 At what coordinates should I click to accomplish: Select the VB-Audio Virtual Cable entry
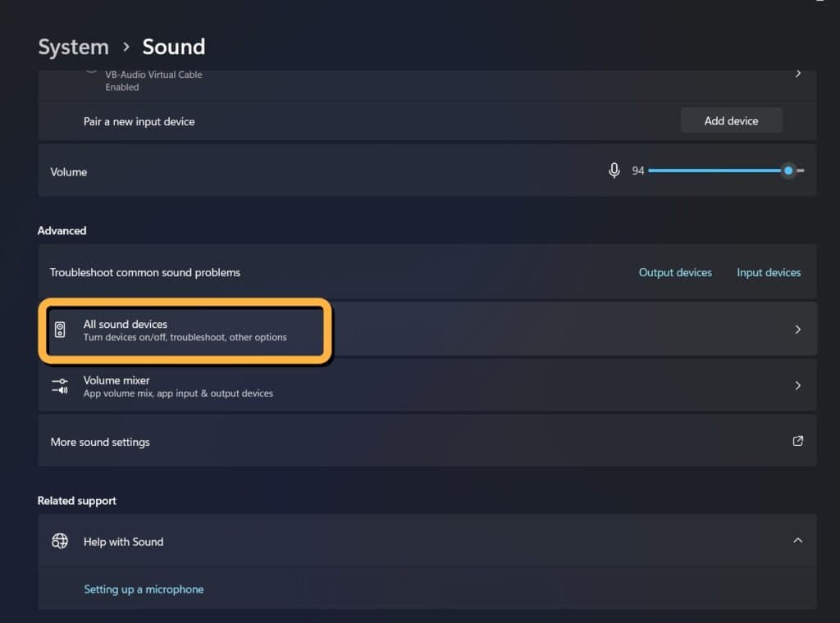(427, 81)
